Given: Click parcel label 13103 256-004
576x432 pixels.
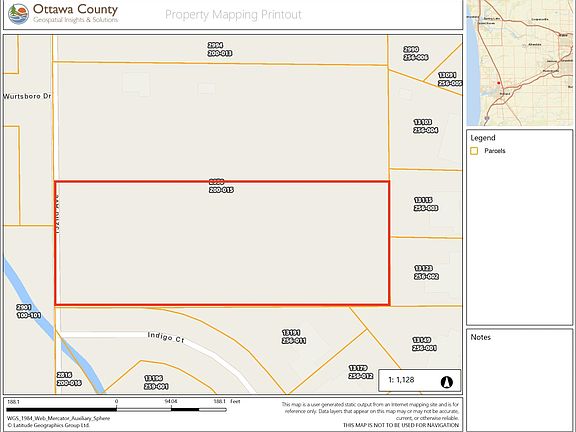Looking at the screenshot, I should click(x=425, y=126).
